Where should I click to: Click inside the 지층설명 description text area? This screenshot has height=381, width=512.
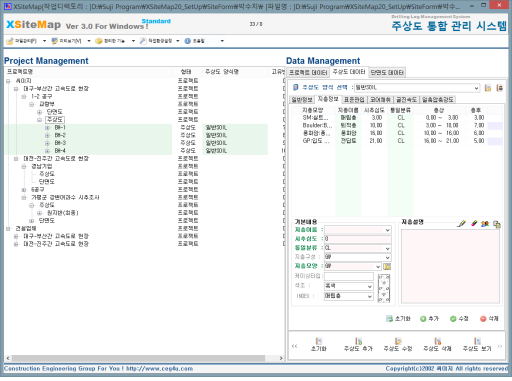(450, 266)
